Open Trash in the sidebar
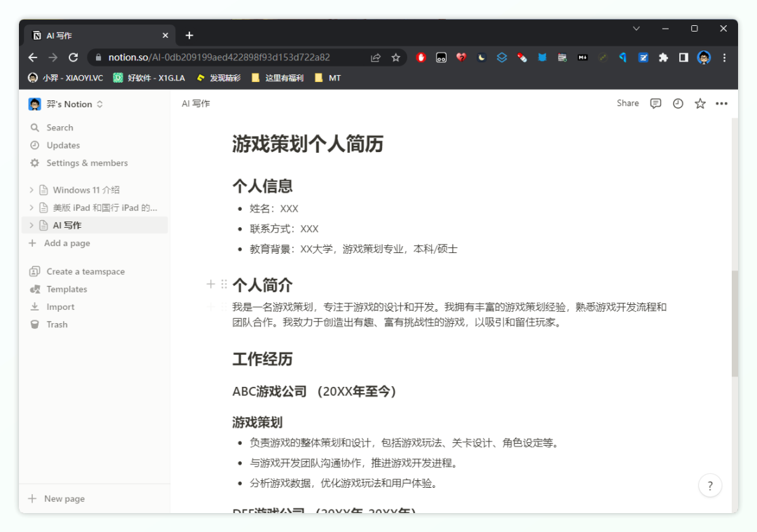 tap(57, 325)
